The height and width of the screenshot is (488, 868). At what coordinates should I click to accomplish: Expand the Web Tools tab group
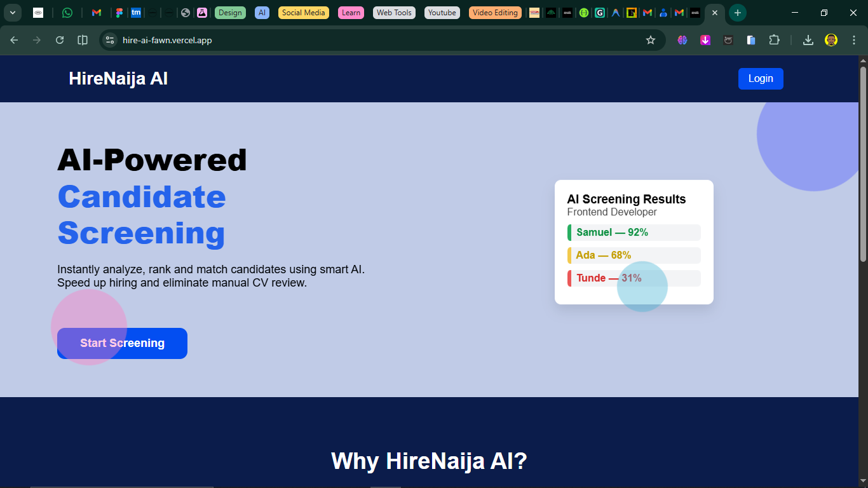(394, 13)
